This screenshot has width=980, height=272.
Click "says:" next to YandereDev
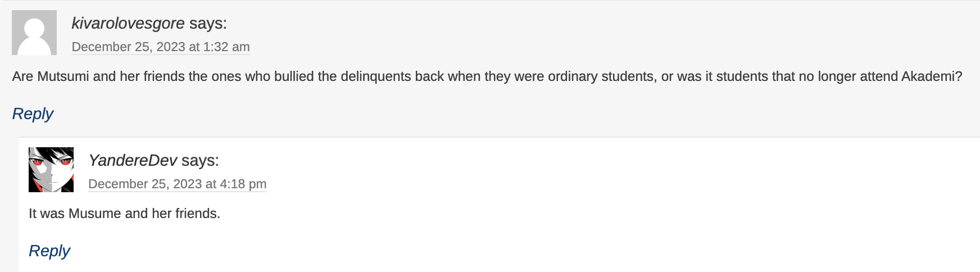tap(200, 160)
